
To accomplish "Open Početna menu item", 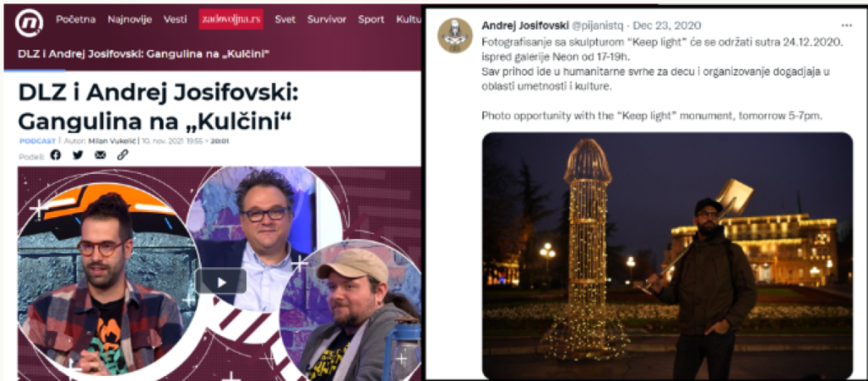I will tap(75, 20).
